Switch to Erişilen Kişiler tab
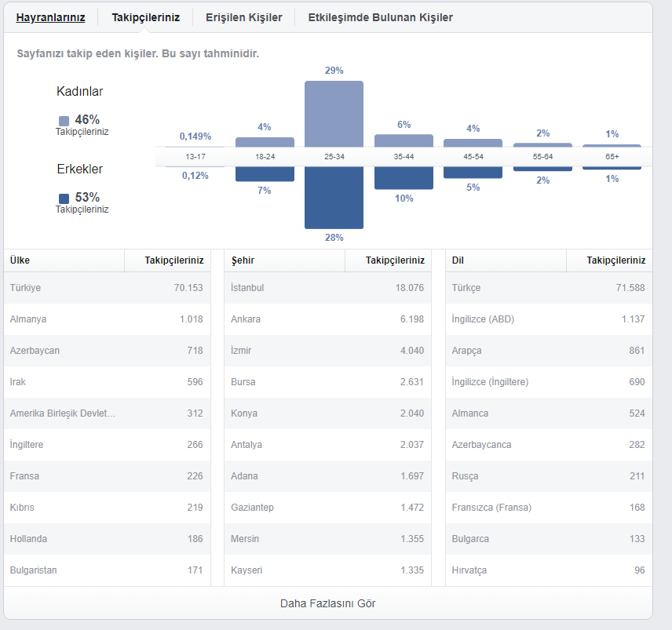The height and width of the screenshot is (630, 672). pyautogui.click(x=244, y=17)
